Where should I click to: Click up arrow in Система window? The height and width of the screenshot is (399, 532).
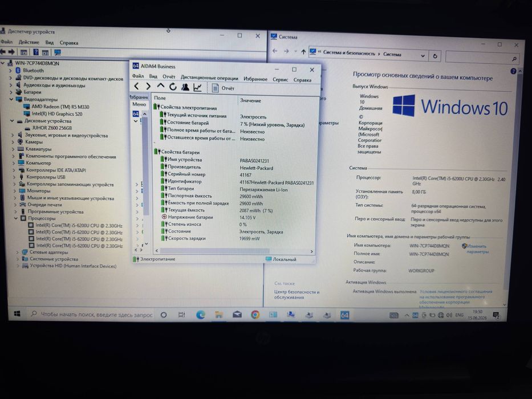click(303, 51)
